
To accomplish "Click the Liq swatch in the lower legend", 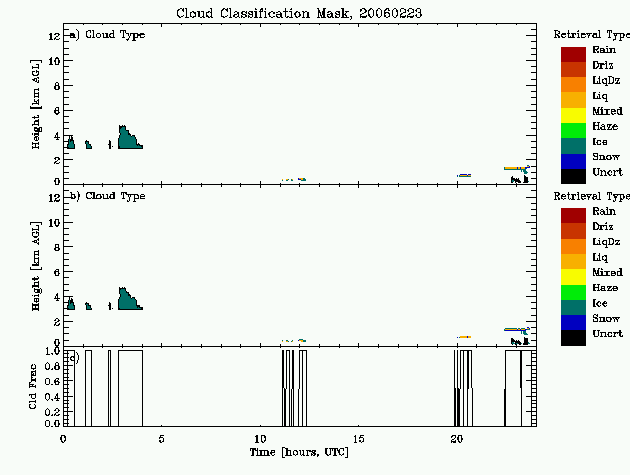I will 573,261.
